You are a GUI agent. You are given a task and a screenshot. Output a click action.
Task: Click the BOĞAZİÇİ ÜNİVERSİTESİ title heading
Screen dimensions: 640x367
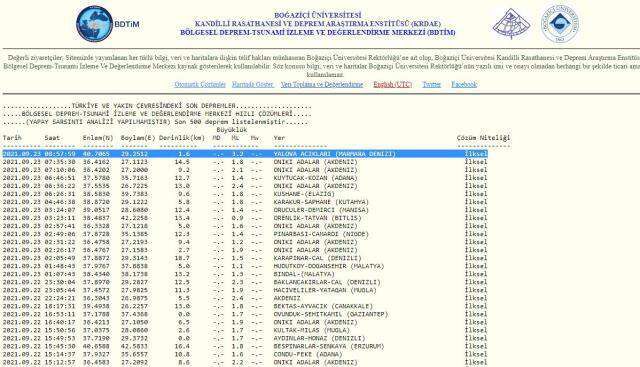point(318,15)
